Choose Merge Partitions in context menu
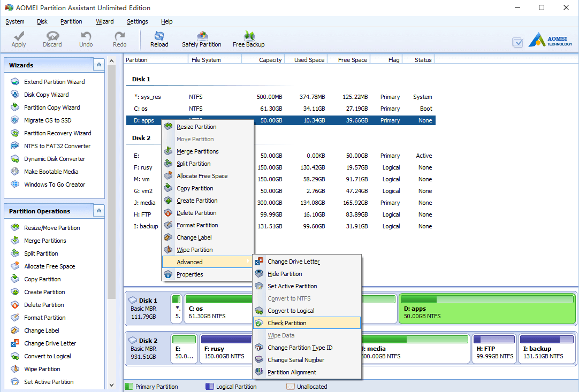Viewport: 579px width, 392px height. 208,151
